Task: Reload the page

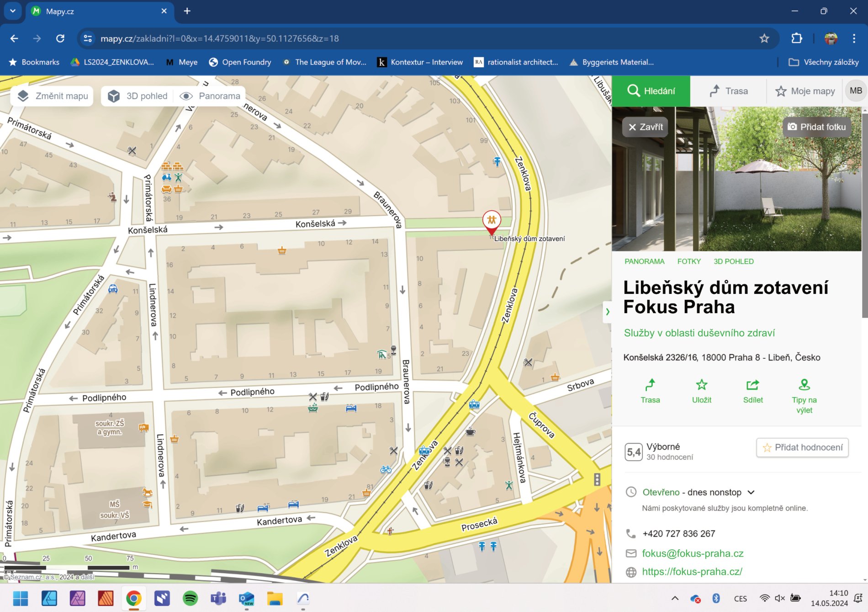Action: click(60, 38)
